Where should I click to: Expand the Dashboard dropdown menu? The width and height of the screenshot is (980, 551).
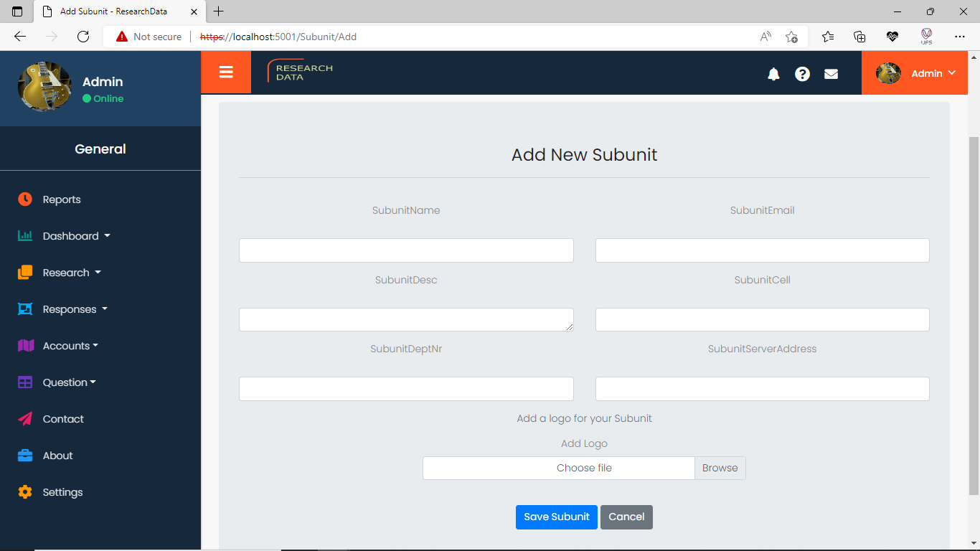pyautogui.click(x=76, y=236)
